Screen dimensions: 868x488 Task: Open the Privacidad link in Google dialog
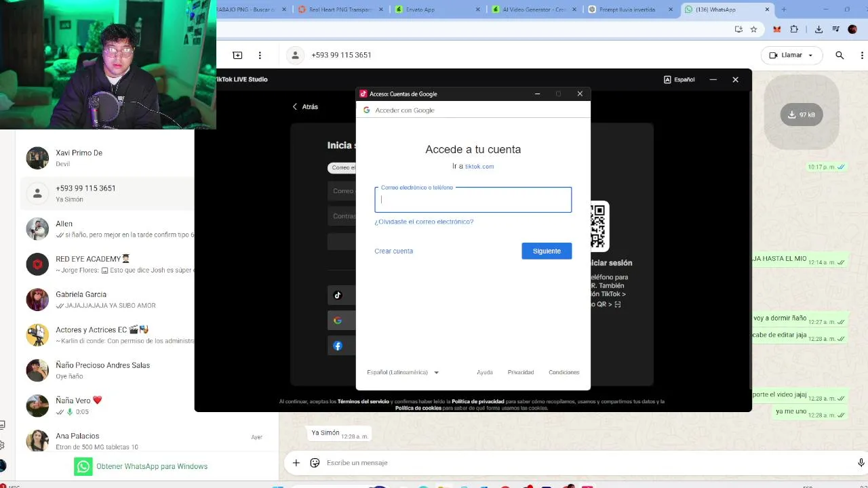521,372
